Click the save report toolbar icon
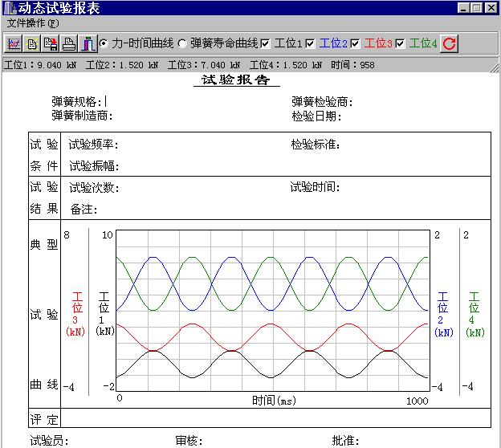The height and width of the screenshot is (448, 501). coord(51,43)
